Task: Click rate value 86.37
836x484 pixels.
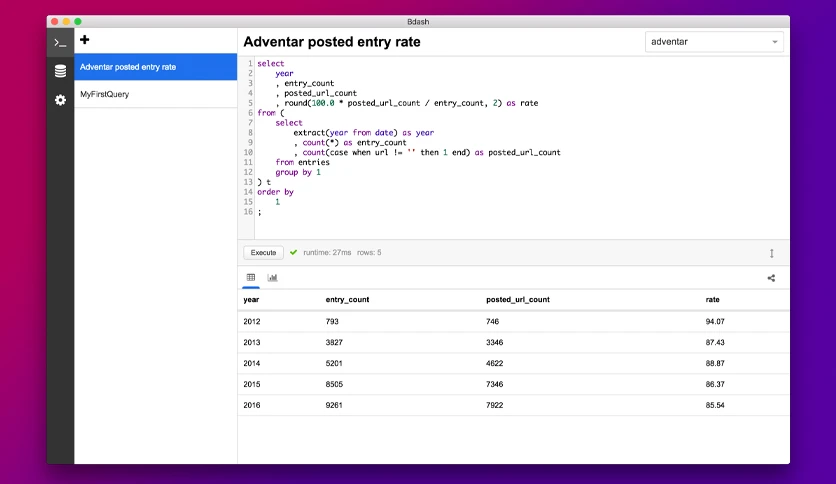Action: 715,384
